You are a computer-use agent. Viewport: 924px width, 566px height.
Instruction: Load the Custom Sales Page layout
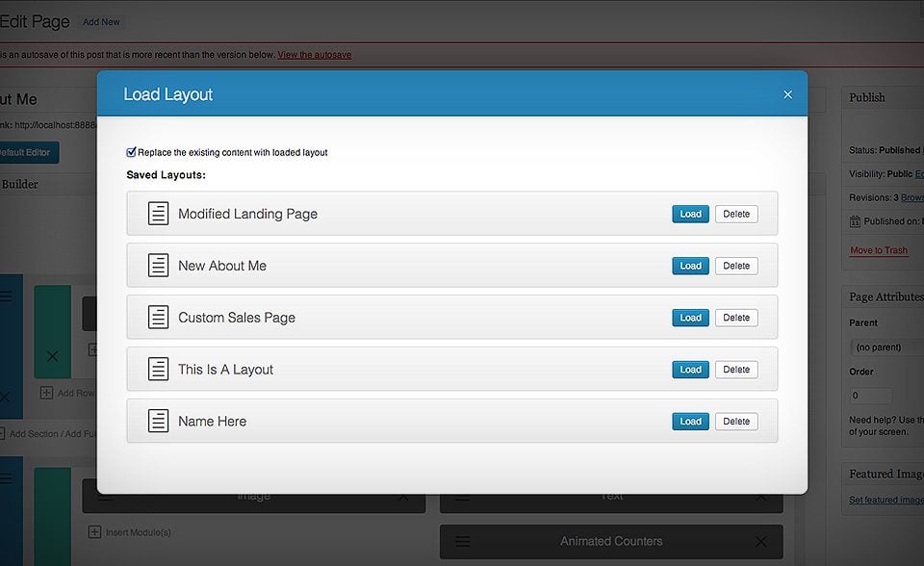[690, 318]
